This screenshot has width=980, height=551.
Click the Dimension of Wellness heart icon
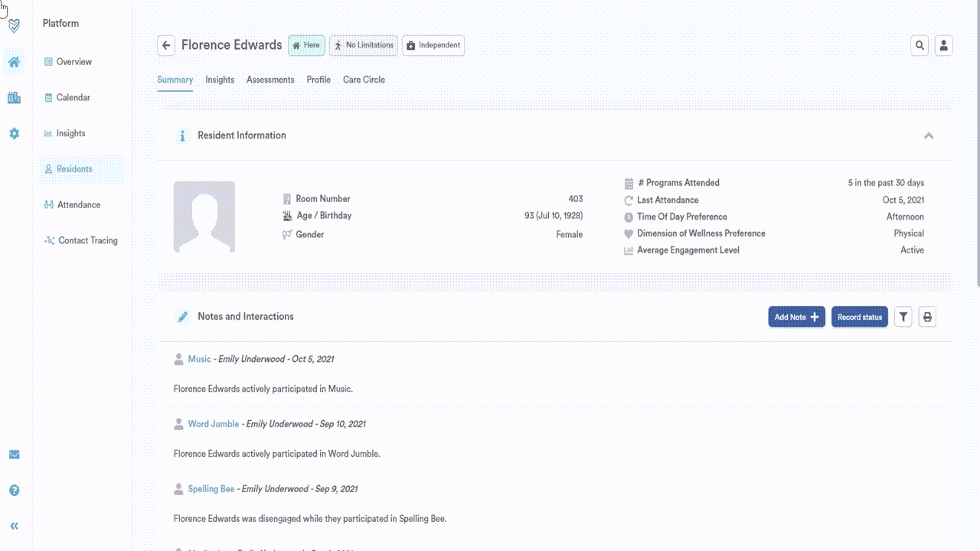pos(629,234)
